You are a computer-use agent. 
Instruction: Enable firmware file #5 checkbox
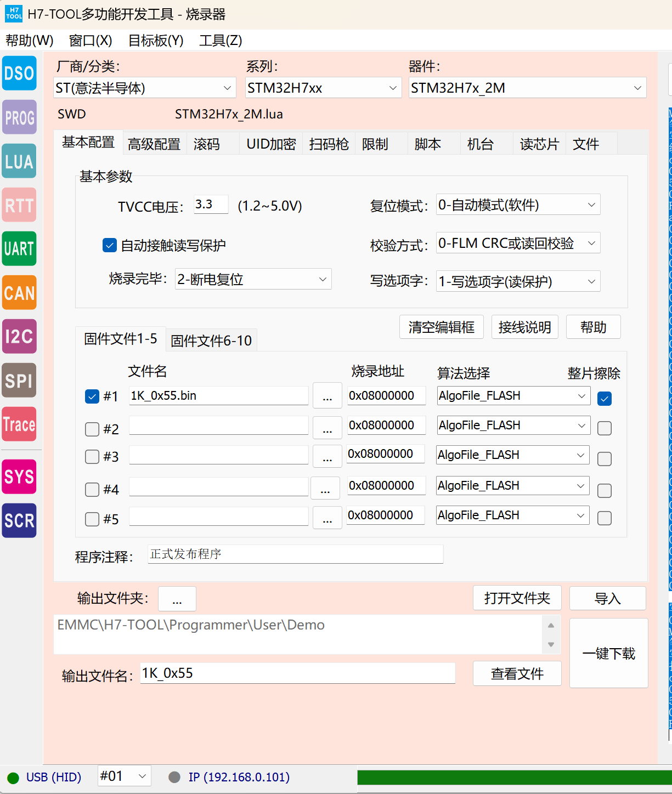92,519
